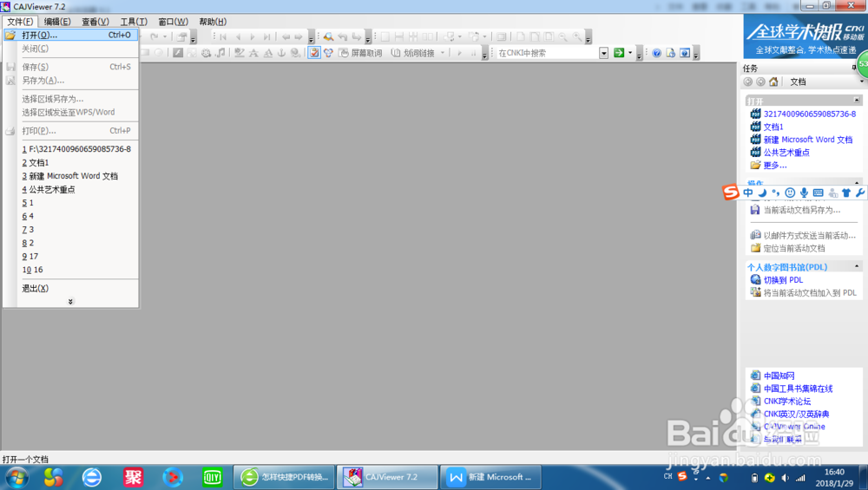Viewport: 868px width, 490px height.
Task: Open 3217400960659085736-8 link in task pane
Action: [809, 114]
